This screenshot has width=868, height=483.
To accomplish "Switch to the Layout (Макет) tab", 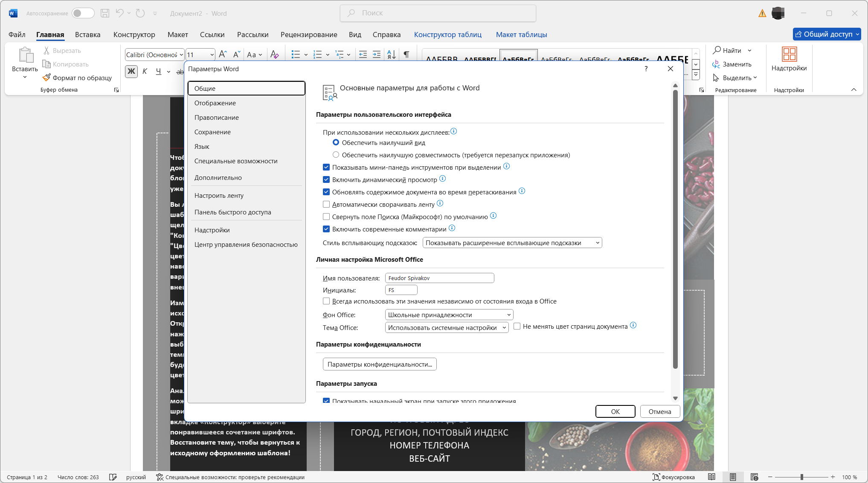I will [x=178, y=35].
